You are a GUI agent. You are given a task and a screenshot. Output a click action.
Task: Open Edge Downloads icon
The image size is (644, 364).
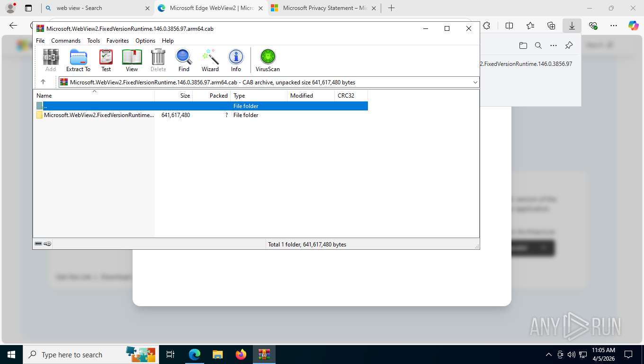pyautogui.click(x=572, y=26)
